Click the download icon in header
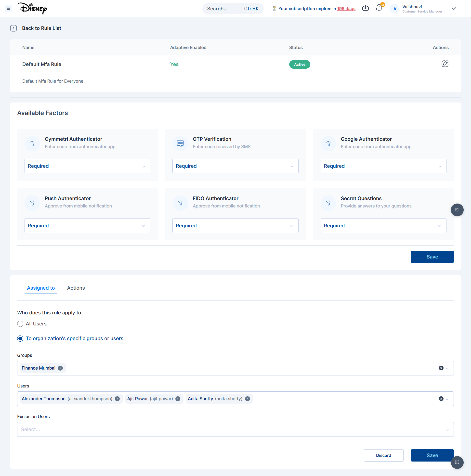This screenshot has height=476, width=471. 365,8
